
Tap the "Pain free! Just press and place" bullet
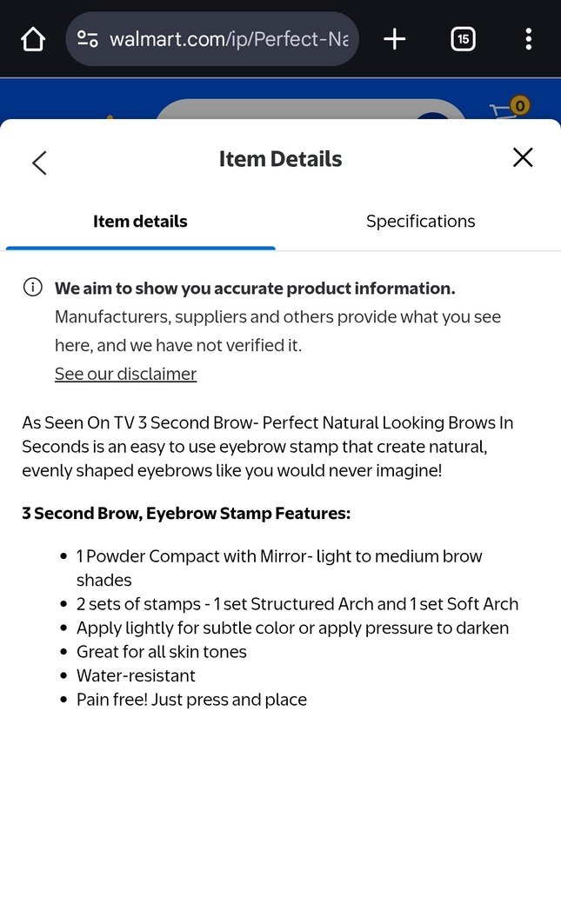(x=191, y=700)
